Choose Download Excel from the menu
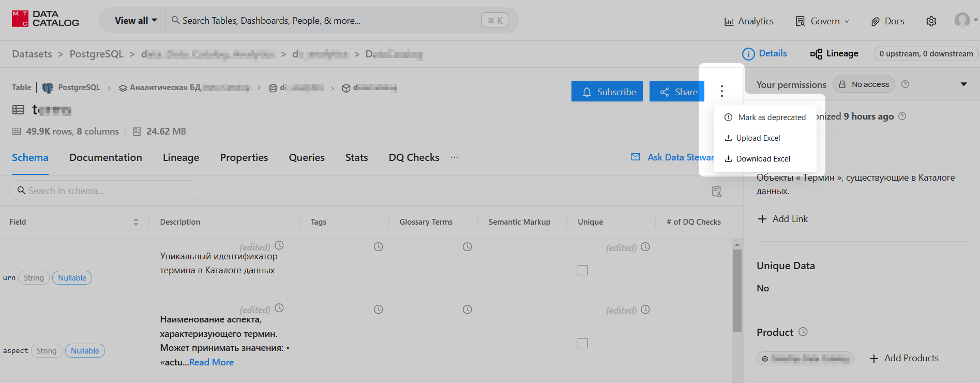Image resolution: width=980 pixels, height=383 pixels. point(763,159)
